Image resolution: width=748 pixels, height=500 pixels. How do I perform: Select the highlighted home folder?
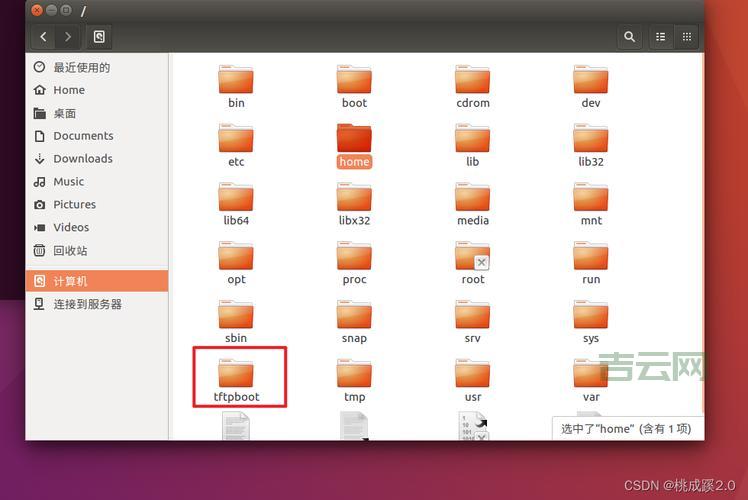(x=354, y=140)
